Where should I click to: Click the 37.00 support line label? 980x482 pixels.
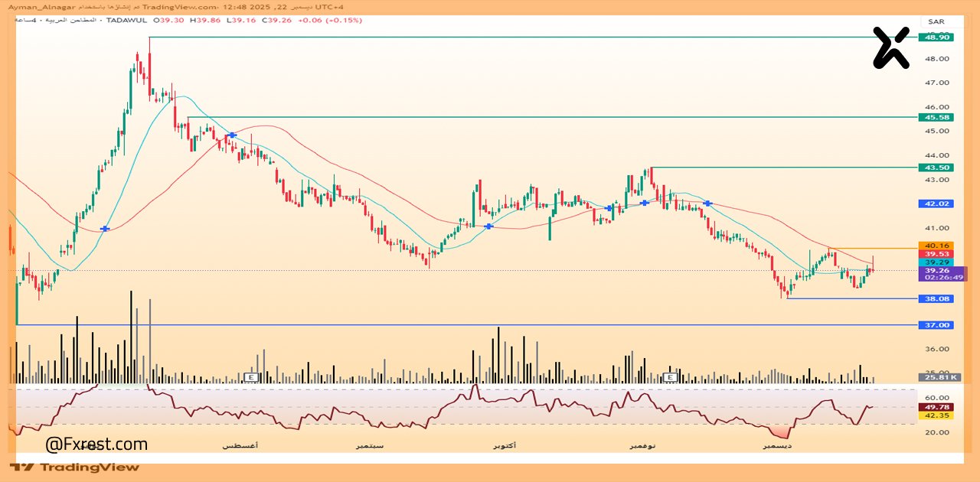(x=937, y=325)
